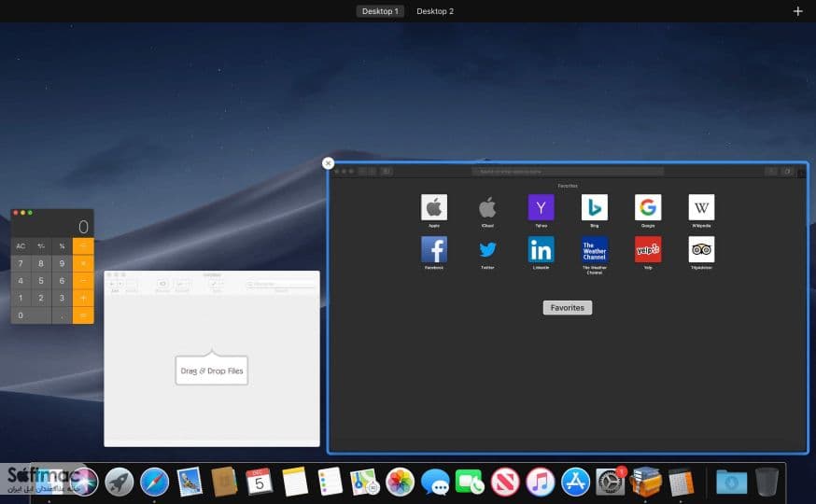The width and height of the screenshot is (816, 504).
Task: Click the multiply key in Calculator
Action: 83,263
